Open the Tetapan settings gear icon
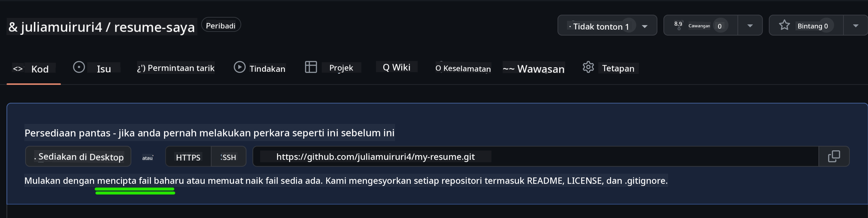Viewport: 868px width, 218px height. coord(588,67)
